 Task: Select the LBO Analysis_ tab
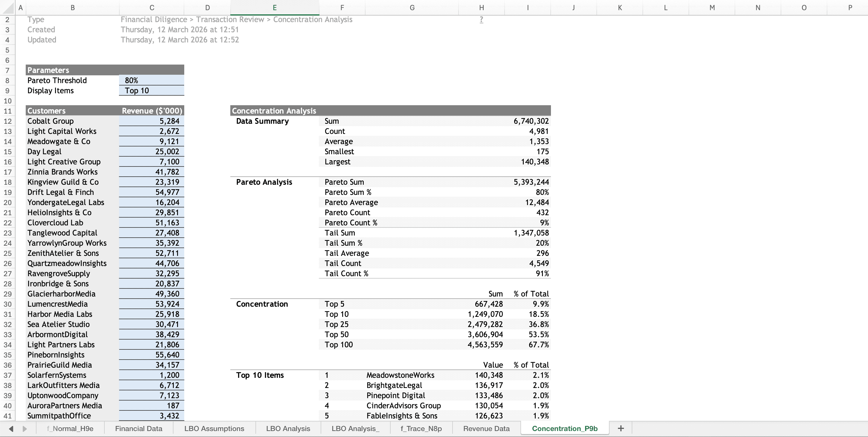pos(355,428)
